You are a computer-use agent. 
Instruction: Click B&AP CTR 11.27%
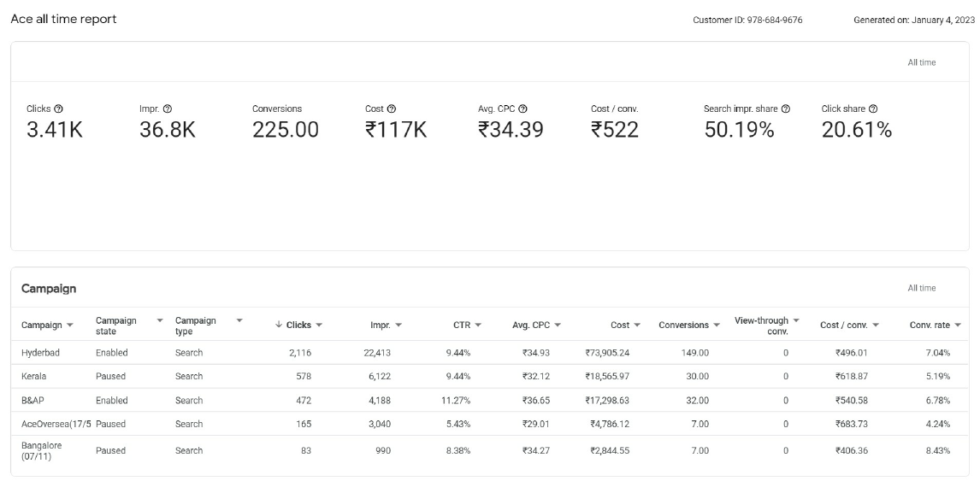(x=457, y=400)
